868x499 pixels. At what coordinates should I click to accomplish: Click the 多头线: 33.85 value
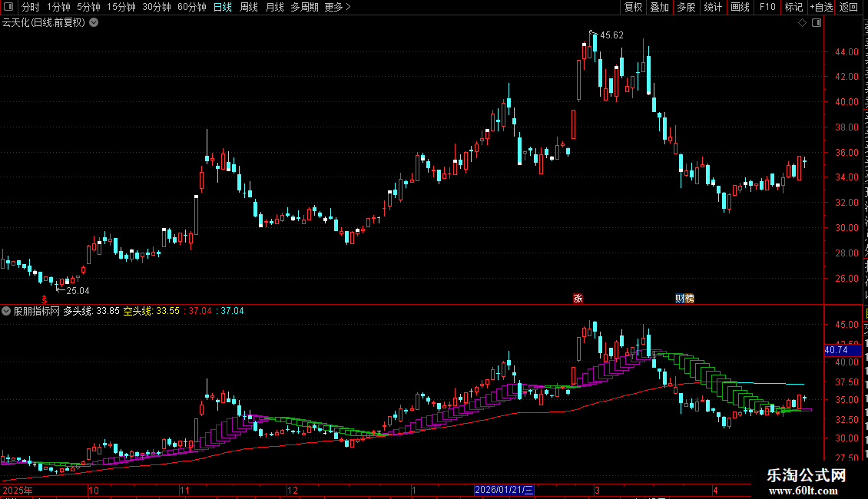(x=91, y=311)
